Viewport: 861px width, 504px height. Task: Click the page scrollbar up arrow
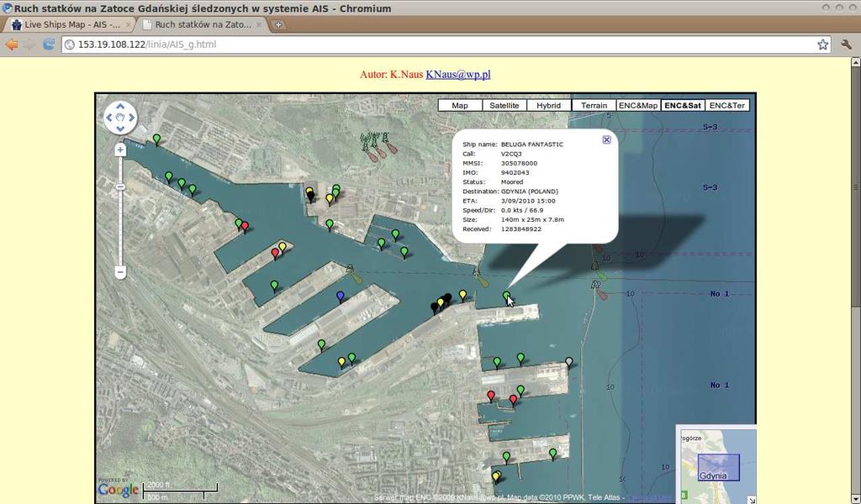coord(855,62)
